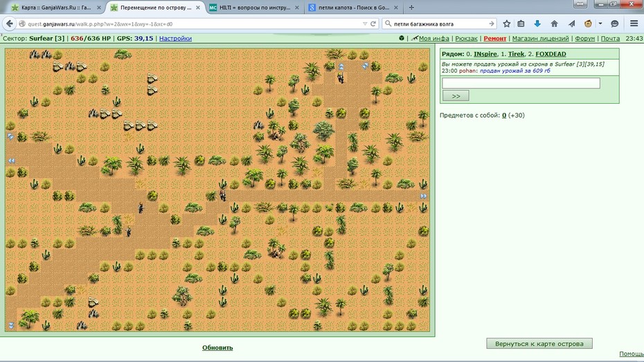Click the site identity globe icon in the address bar
This screenshot has height=362, width=644.
point(22,24)
